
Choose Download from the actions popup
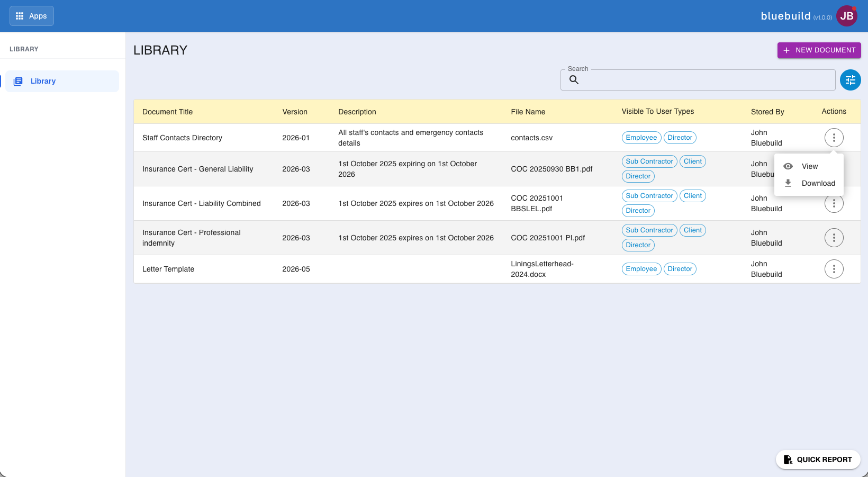pos(809,183)
